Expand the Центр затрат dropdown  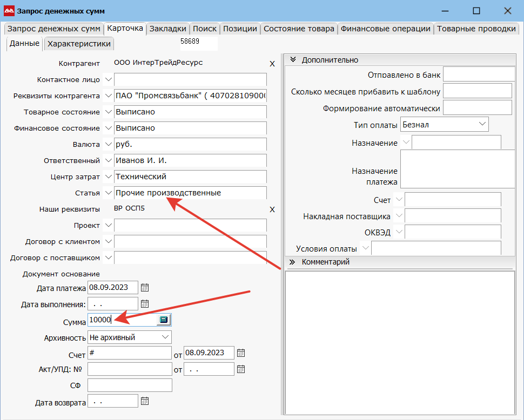click(108, 177)
